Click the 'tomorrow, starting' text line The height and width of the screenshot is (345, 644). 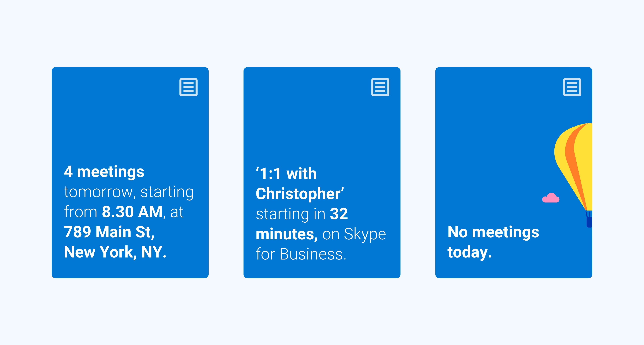point(129,192)
